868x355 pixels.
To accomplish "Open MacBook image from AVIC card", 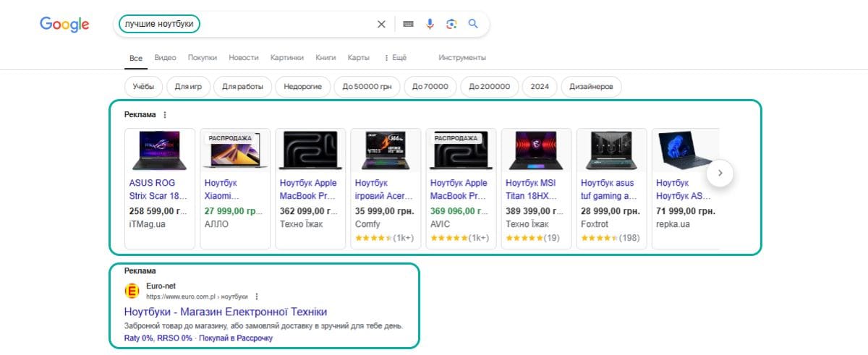I will point(461,151).
